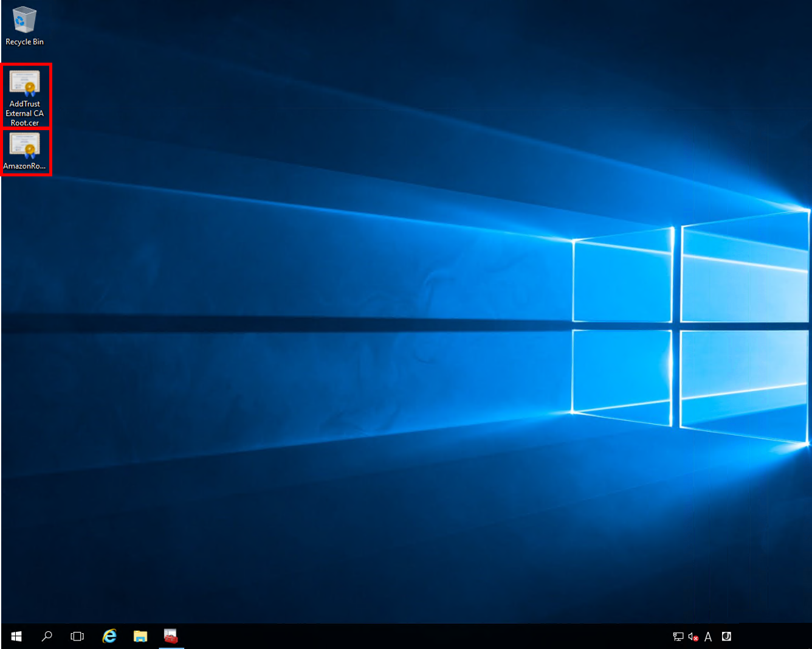The height and width of the screenshot is (649, 812).
Task: Click the input language indicator A
Action: tap(708, 637)
